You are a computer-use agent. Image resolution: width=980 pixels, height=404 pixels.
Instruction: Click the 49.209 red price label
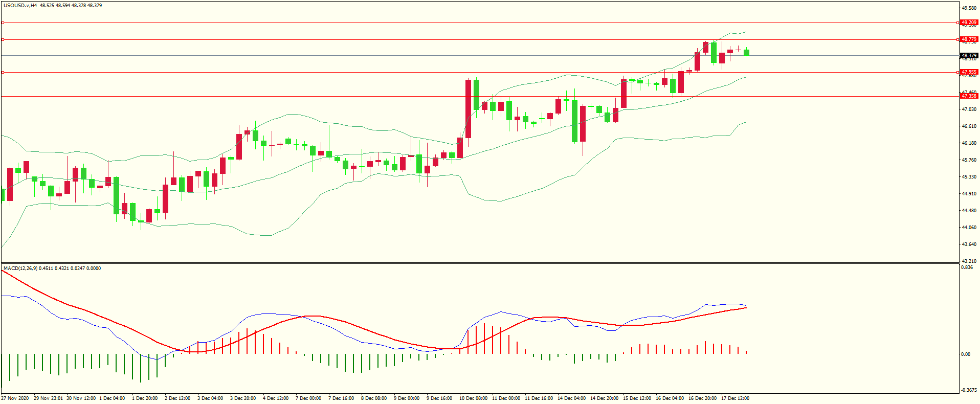pos(969,23)
